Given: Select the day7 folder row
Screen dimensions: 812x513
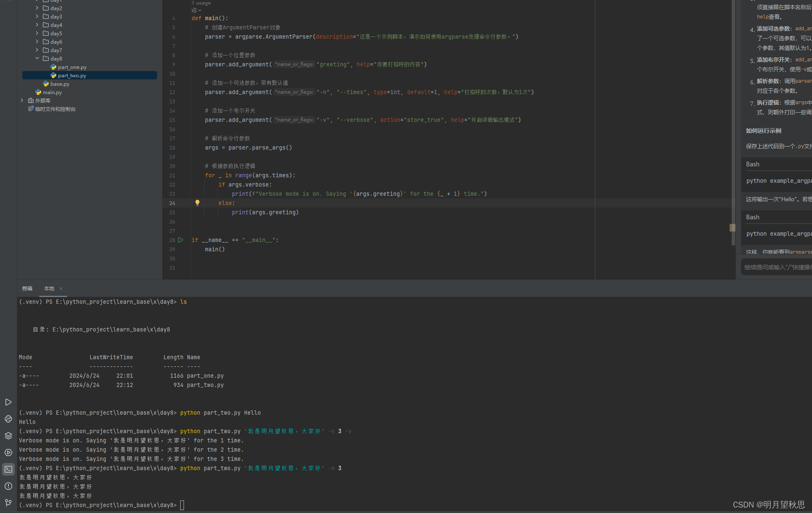Looking at the screenshot, I should click(89, 50).
